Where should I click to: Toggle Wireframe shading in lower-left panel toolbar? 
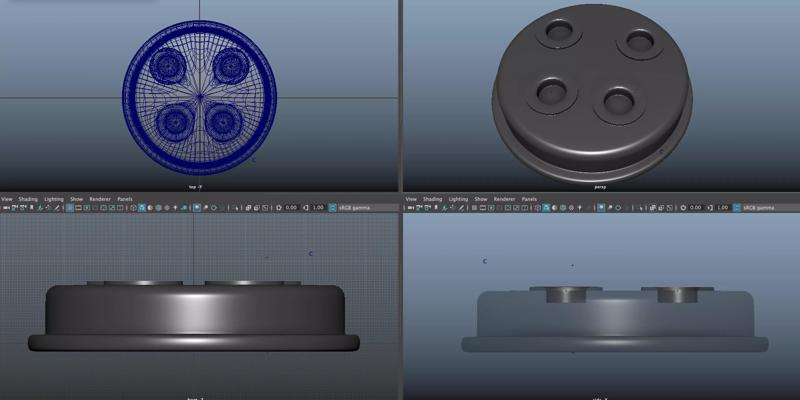(x=133, y=208)
